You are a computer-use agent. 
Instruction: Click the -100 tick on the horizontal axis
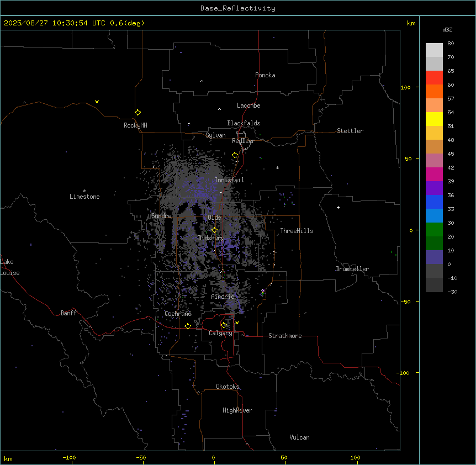click(x=69, y=457)
